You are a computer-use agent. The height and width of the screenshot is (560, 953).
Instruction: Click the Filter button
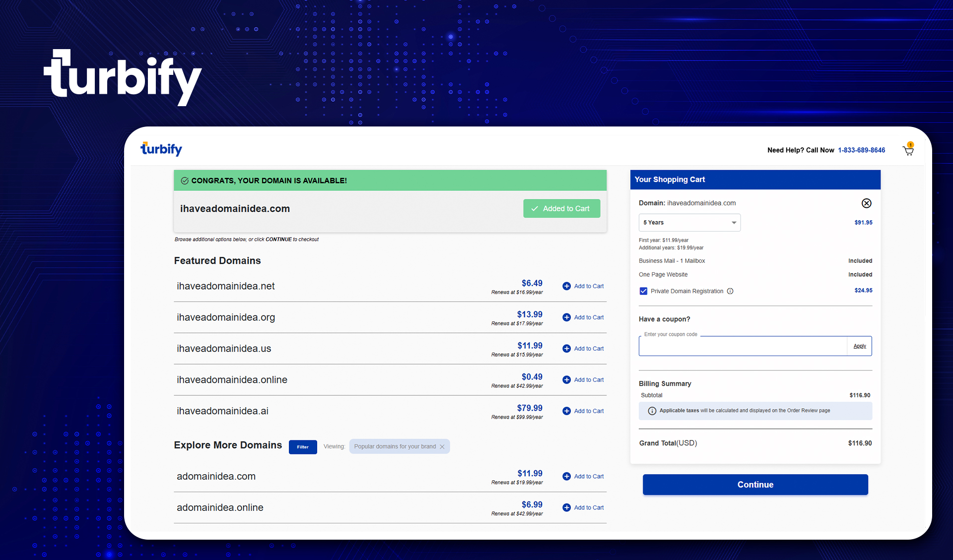(x=303, y=447)
